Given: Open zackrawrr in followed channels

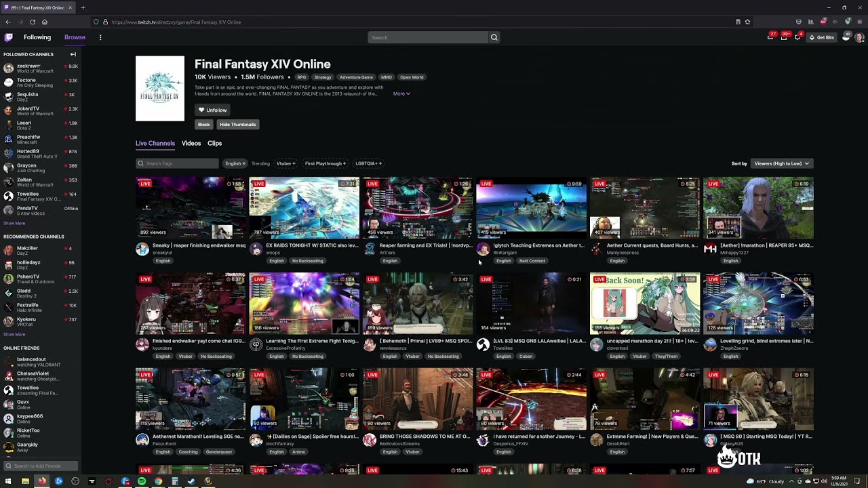Looking at the screenshot, I should click(41, 68).
